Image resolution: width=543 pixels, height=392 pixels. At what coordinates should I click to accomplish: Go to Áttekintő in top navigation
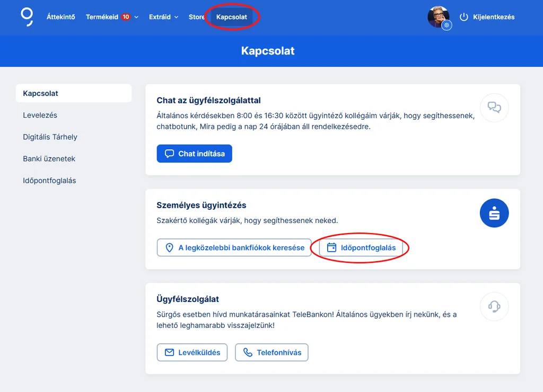tap(61, 17)
